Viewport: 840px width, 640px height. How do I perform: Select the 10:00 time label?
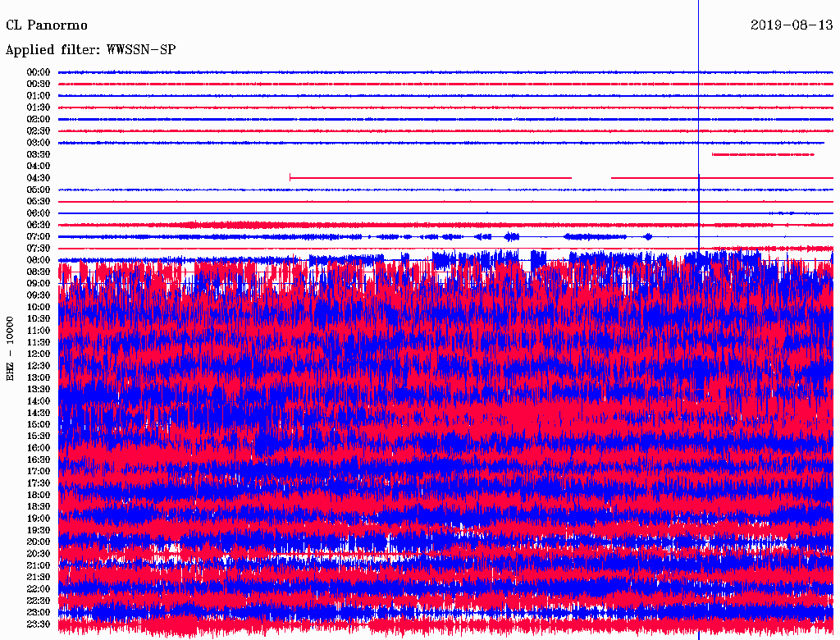[x=39, y=307]
